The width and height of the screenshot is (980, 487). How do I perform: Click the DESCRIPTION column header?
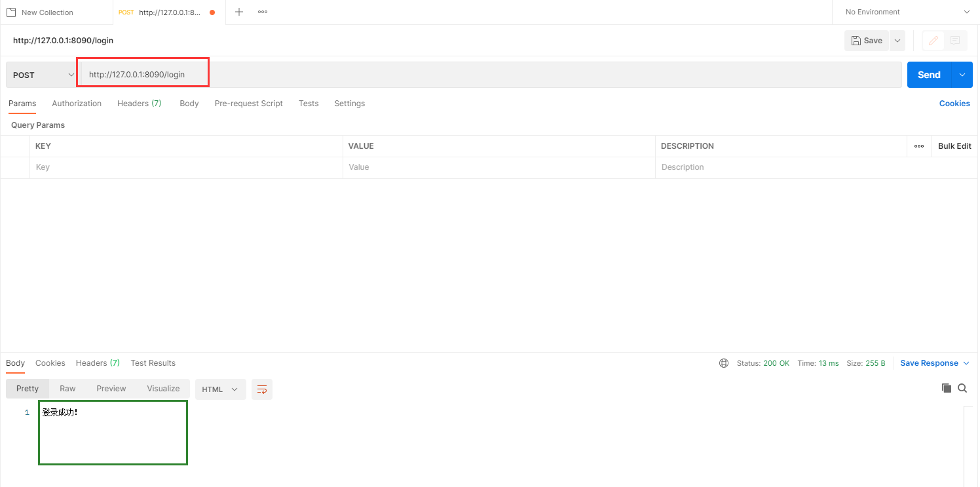[687, 146]
